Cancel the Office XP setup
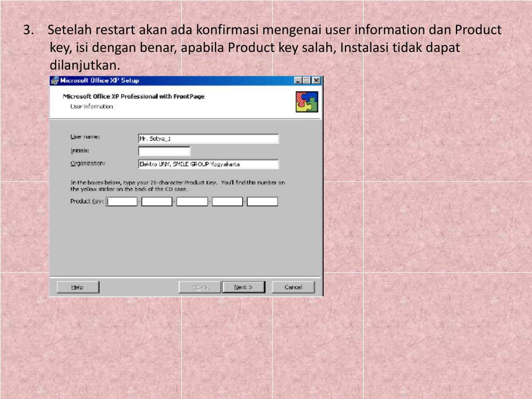Screen dimensions: 532x399 [293, 287]
